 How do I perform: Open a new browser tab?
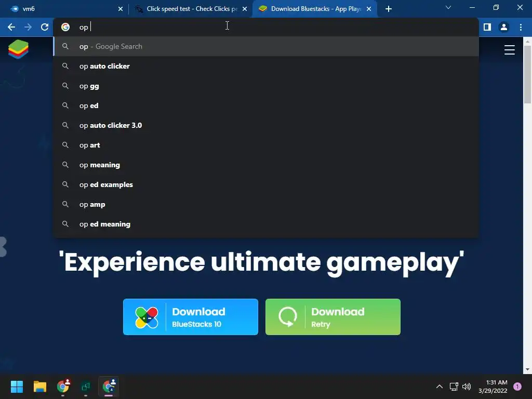[389, 9]
